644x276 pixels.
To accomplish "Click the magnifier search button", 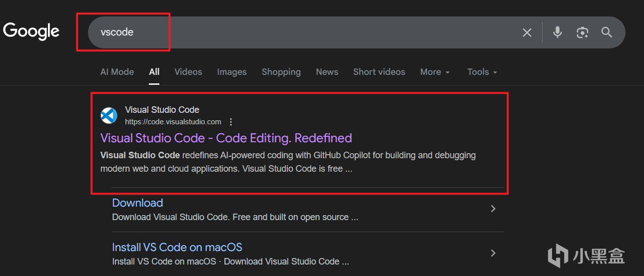I will coord(607,32).
